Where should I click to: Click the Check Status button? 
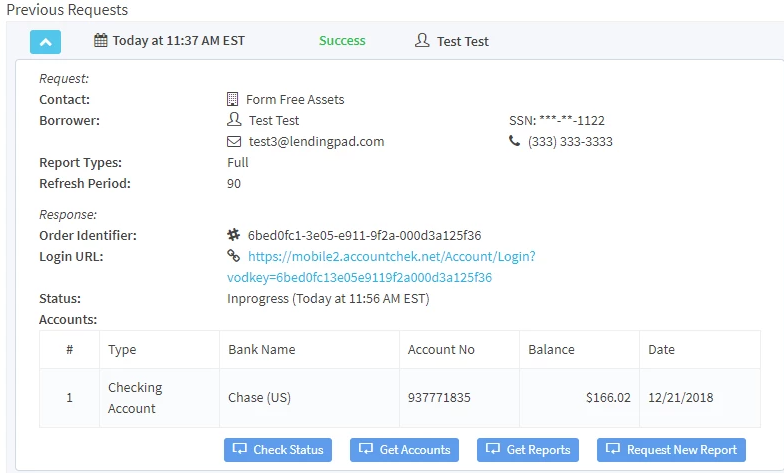point(278,450)
